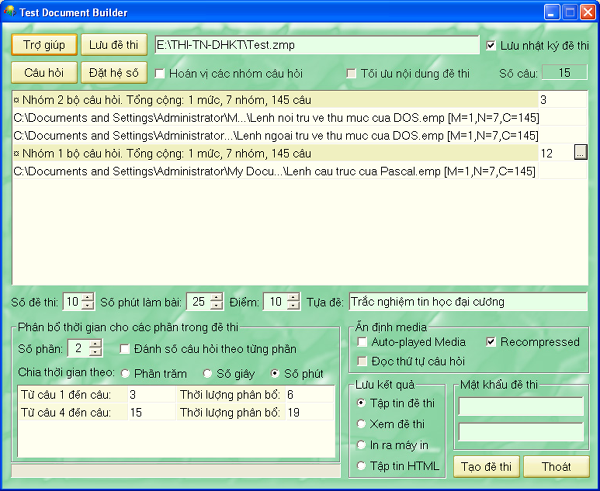Open Trợ giúp help button
The height and width of the screenshot is (491, 600).
pos(44,45)
